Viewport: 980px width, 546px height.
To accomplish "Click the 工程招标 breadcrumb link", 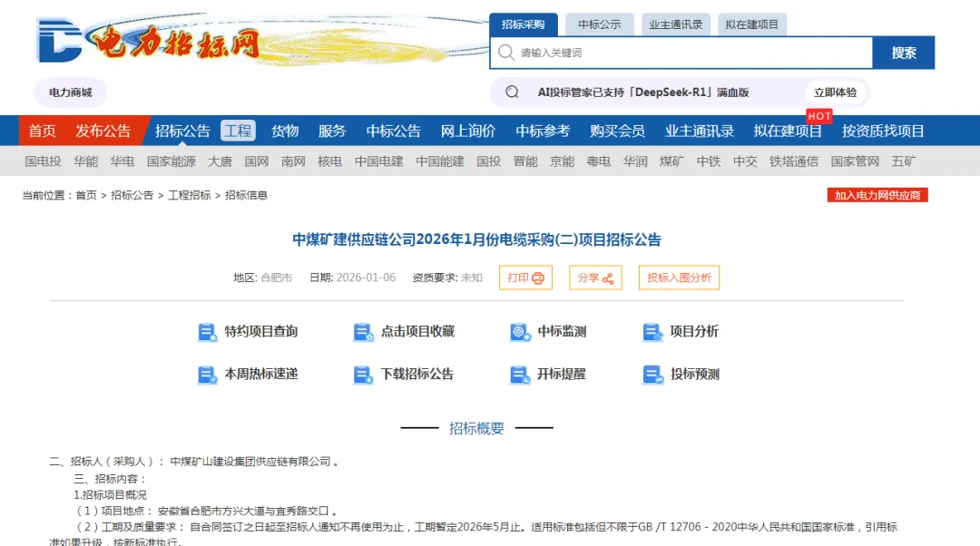I will 190,196.
